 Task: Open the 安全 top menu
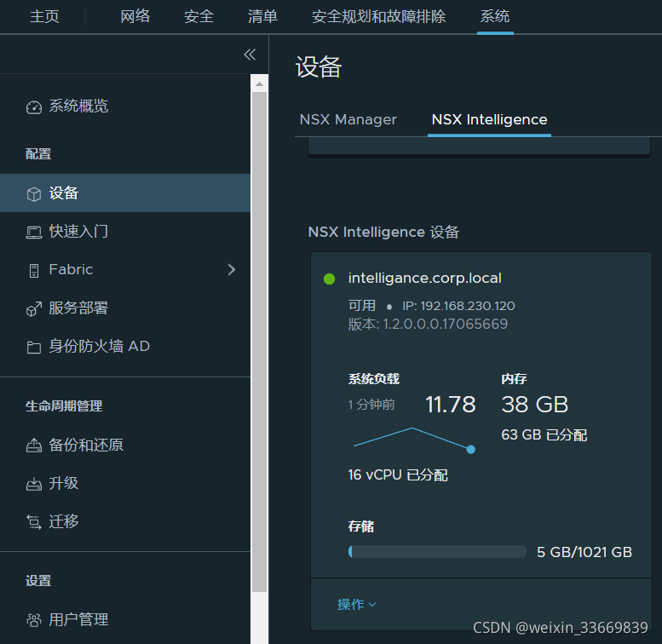[x=199, y=16]
